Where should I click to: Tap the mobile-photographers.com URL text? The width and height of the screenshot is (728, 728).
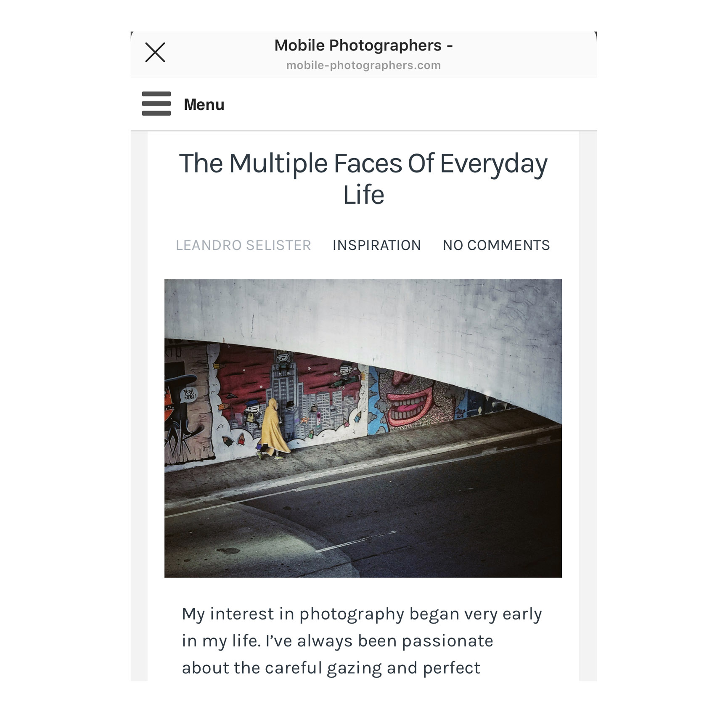(x=363, y=65)
